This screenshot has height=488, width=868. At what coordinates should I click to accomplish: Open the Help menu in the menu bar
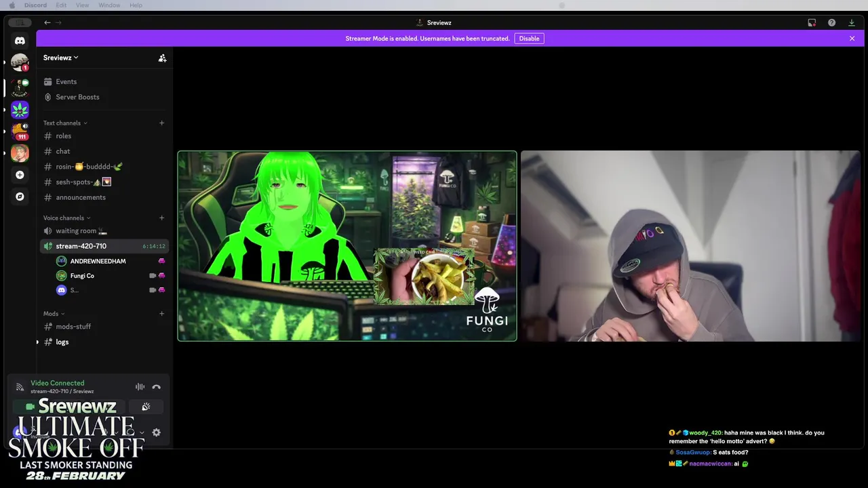(136, 5)
